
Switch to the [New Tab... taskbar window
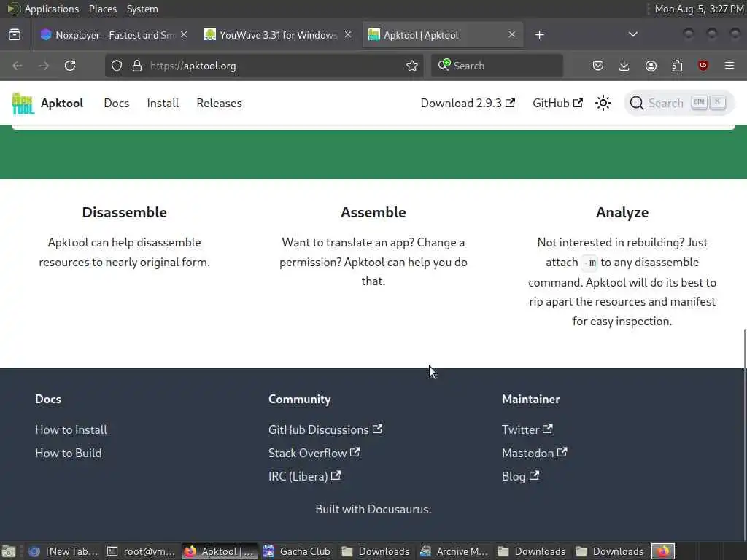pos(63,551)
